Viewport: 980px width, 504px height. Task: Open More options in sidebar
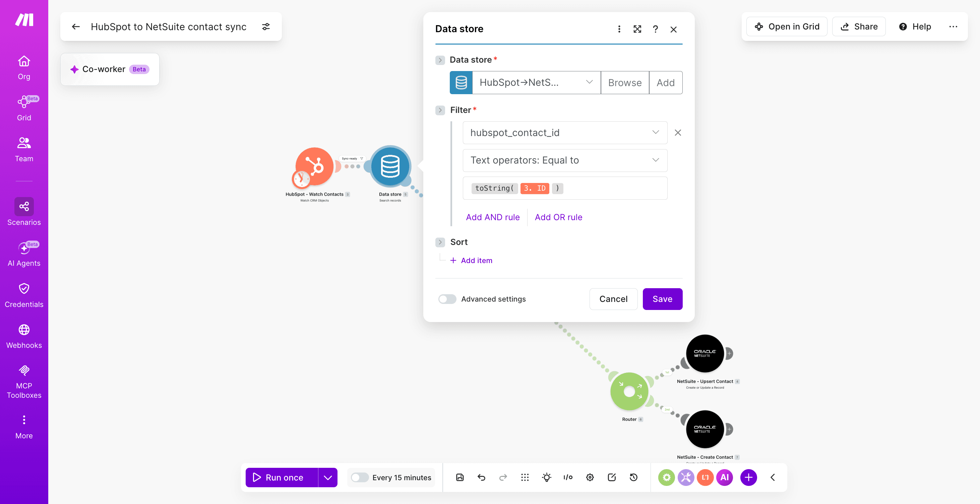tap(24, 427)
